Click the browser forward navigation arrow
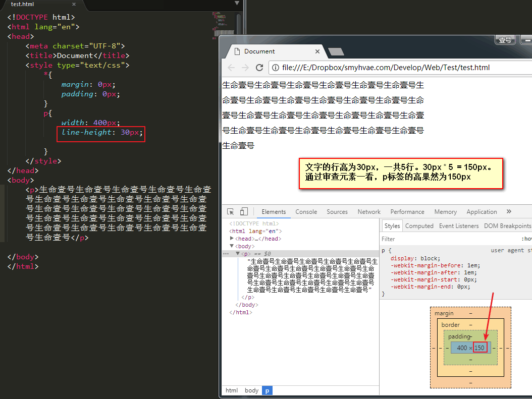This screenshot has width=532, height=399. point(245,67)
